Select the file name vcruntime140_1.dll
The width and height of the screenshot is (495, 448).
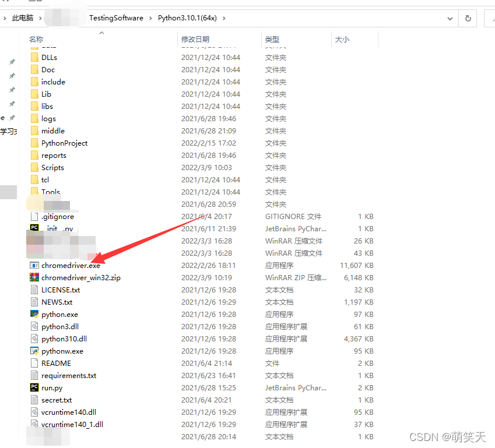(72, 425)
